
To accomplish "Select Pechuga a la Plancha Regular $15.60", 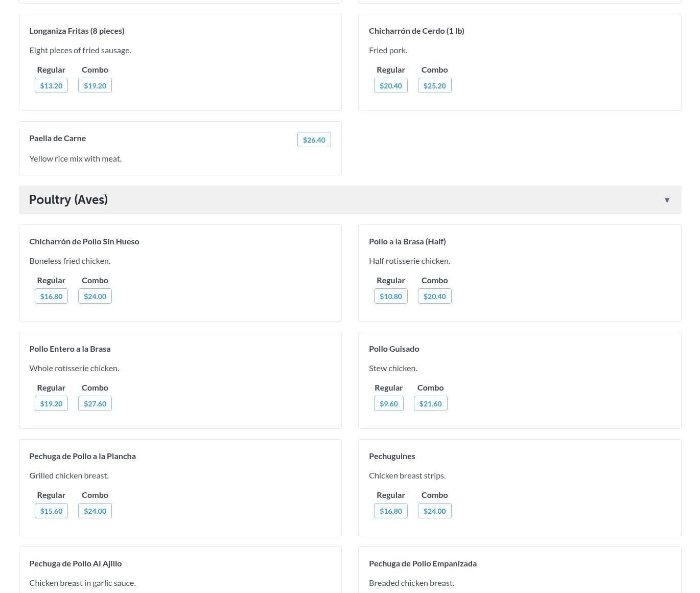I will pyautogui.click(x=51, y=511).
